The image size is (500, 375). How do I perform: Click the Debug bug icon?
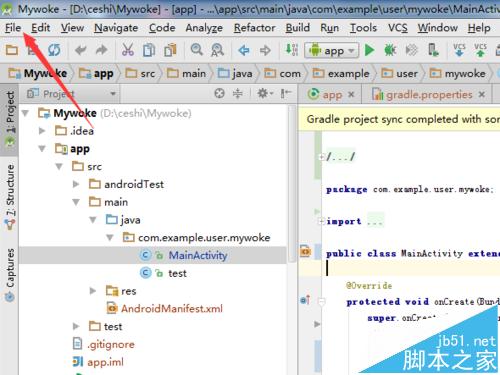(x=390, y=50)
